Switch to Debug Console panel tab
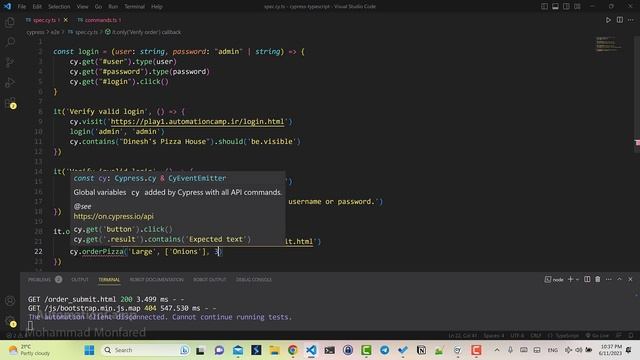Viewport: 640px width, 360px height. [x=254, y=280]
